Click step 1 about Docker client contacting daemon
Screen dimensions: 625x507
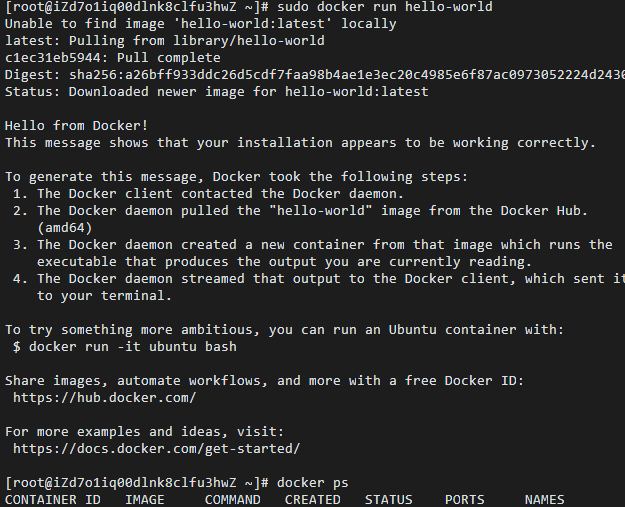(x=208, y=194)
